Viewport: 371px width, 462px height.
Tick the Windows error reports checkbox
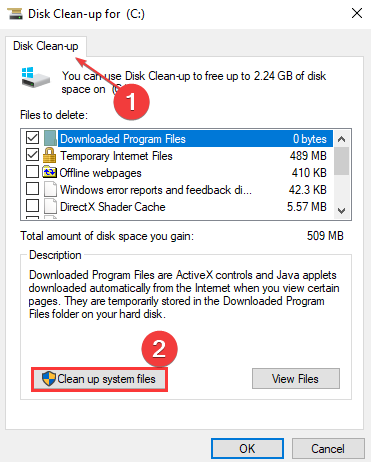point(32,189)
